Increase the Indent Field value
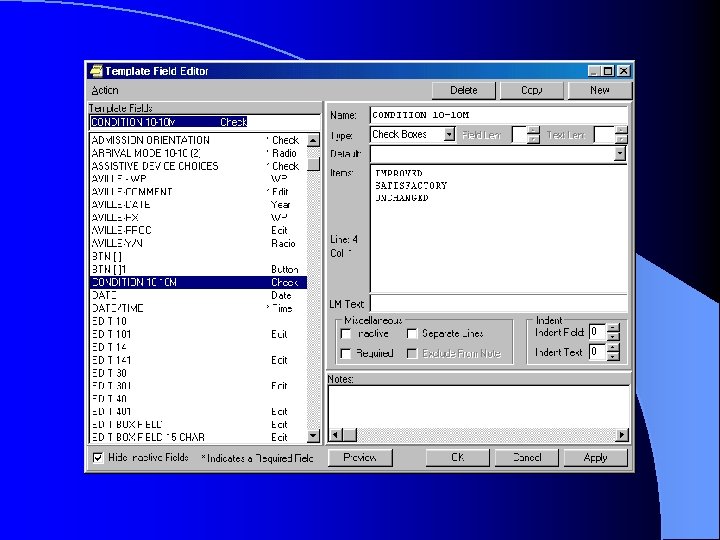The width and height of the screenshot is (720, 540). [x=613, y=327]
